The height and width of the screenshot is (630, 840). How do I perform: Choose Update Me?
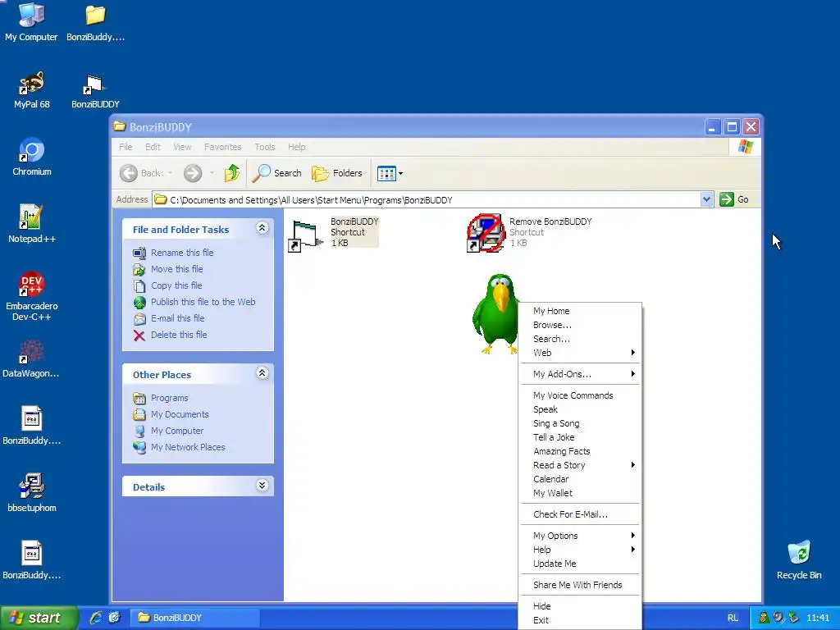pyautogui.click(x=580, y=564)
